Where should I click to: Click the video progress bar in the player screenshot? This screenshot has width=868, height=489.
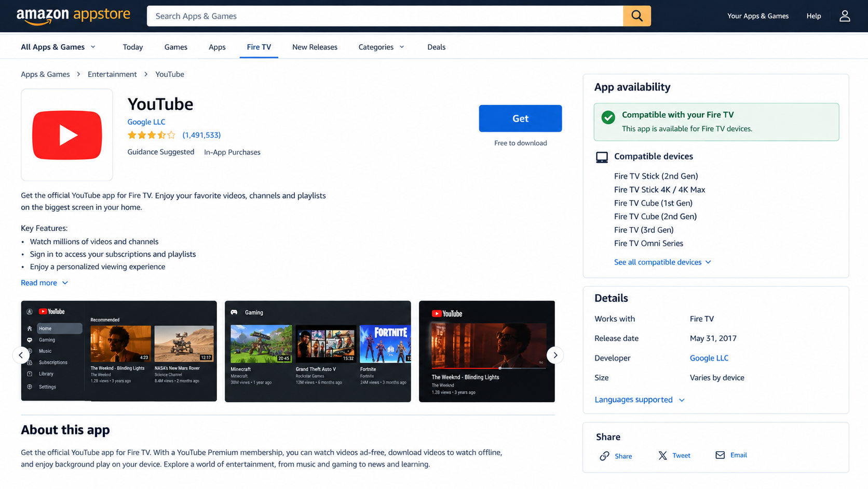tap(489, 368)
